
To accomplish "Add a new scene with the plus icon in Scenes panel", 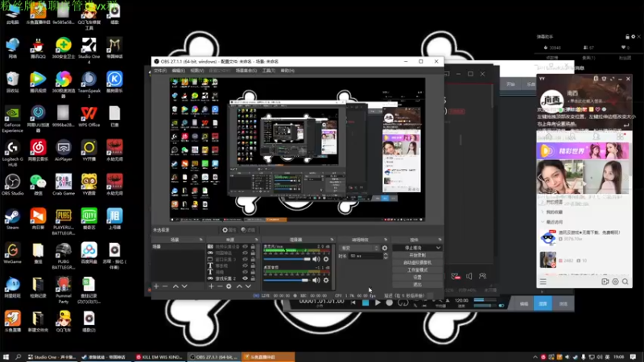I will pos(156,286).
